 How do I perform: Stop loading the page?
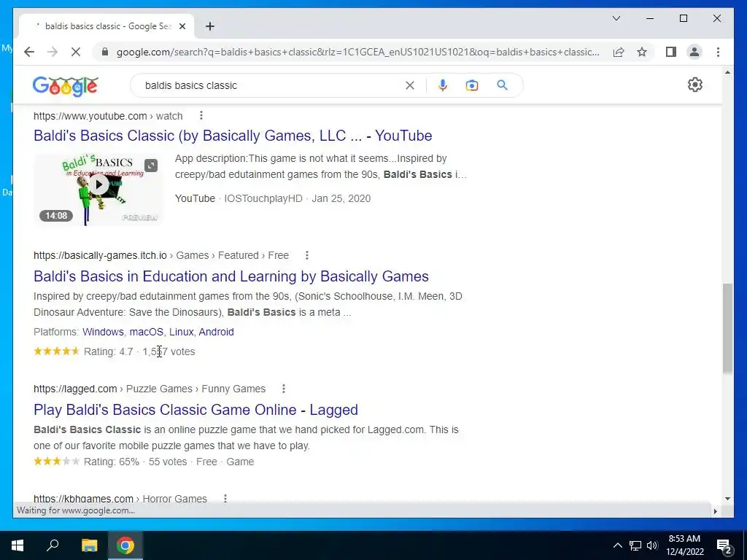[76, 52]
